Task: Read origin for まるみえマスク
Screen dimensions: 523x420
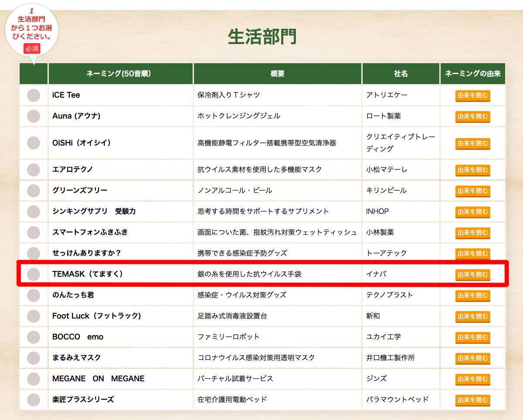Action: pos(473,358)
